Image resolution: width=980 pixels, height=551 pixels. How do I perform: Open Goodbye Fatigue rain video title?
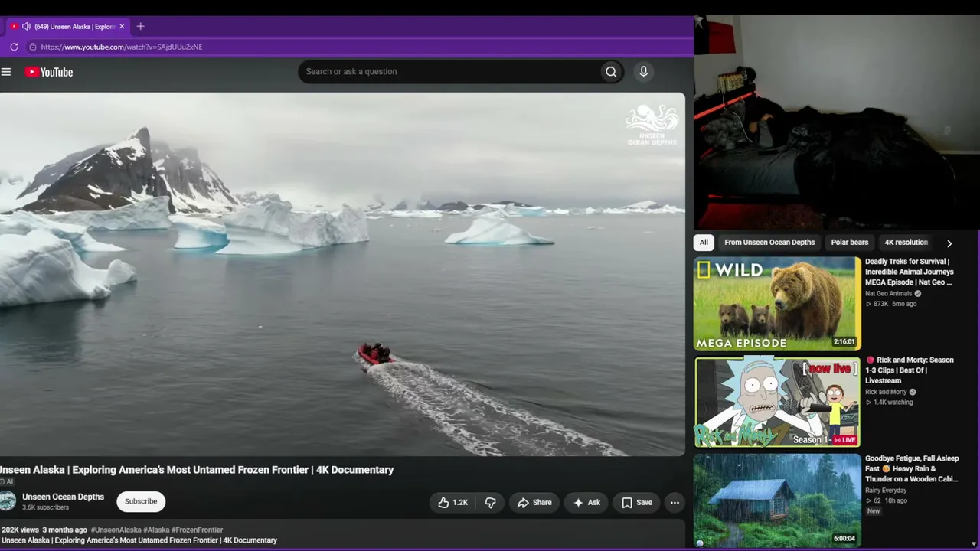coord(912,468)
